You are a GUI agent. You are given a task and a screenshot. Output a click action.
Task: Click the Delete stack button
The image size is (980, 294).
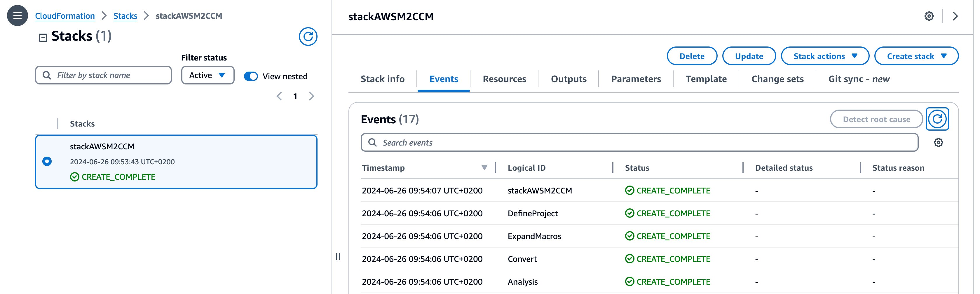tap(692, 56)
